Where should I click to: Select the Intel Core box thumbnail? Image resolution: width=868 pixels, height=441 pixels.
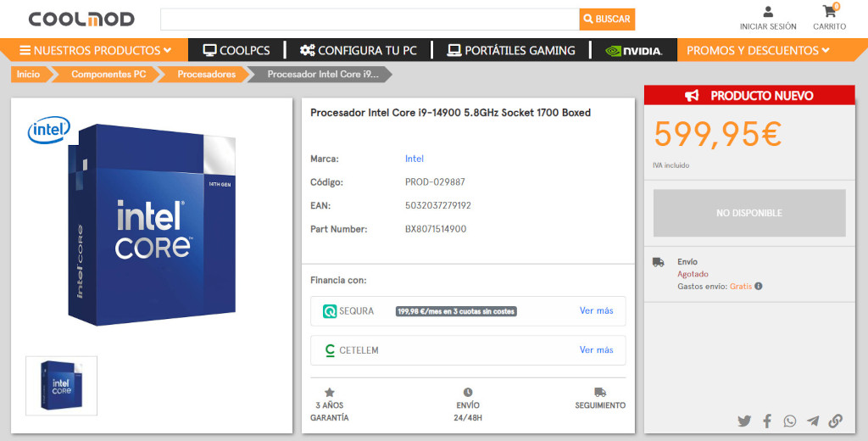coord(62,386)
